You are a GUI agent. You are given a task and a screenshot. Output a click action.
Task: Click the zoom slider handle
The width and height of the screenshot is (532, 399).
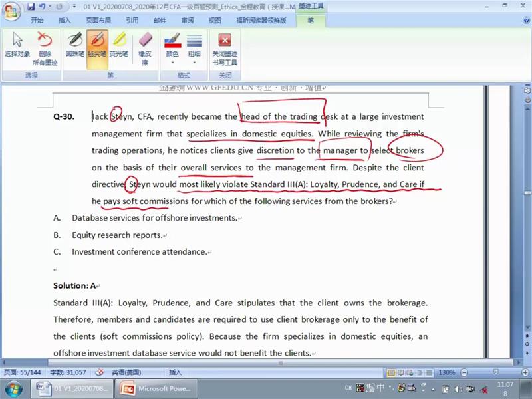click(x=495, y=372)
